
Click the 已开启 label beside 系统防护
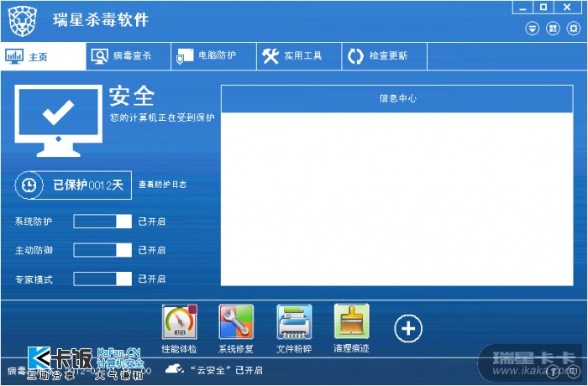(152, 222)
